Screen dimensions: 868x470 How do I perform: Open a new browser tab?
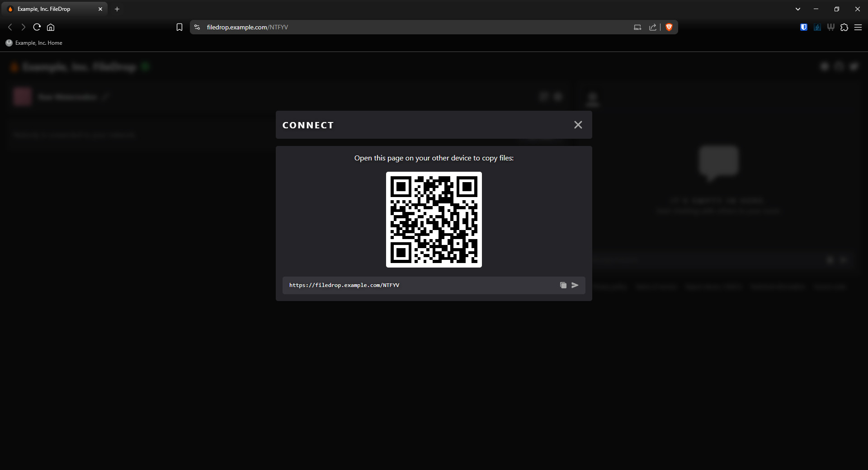[117, 9]
